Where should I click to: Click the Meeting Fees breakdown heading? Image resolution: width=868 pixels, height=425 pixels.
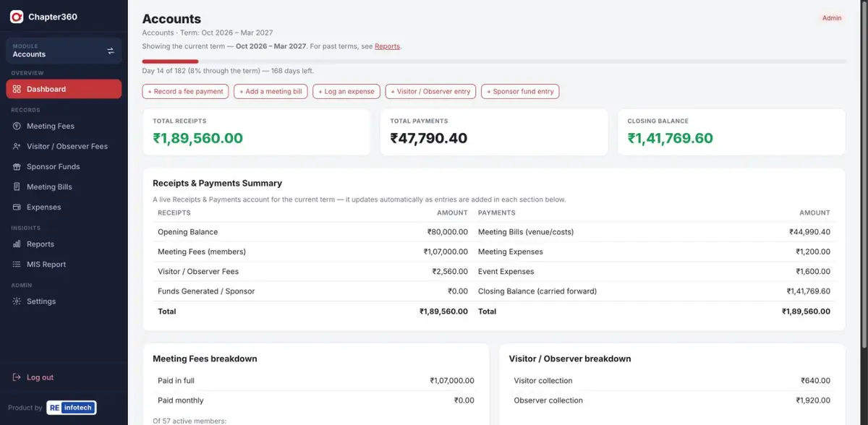[205, 359]
